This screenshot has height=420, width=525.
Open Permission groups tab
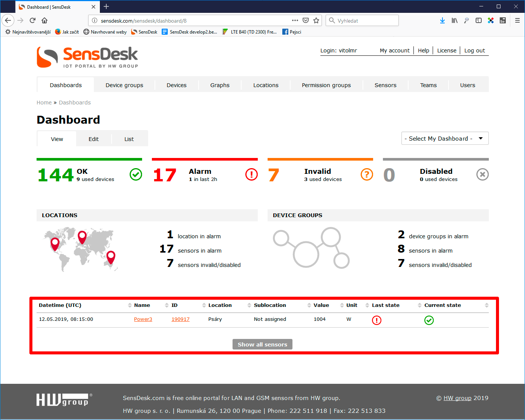(x=326, y=85)
